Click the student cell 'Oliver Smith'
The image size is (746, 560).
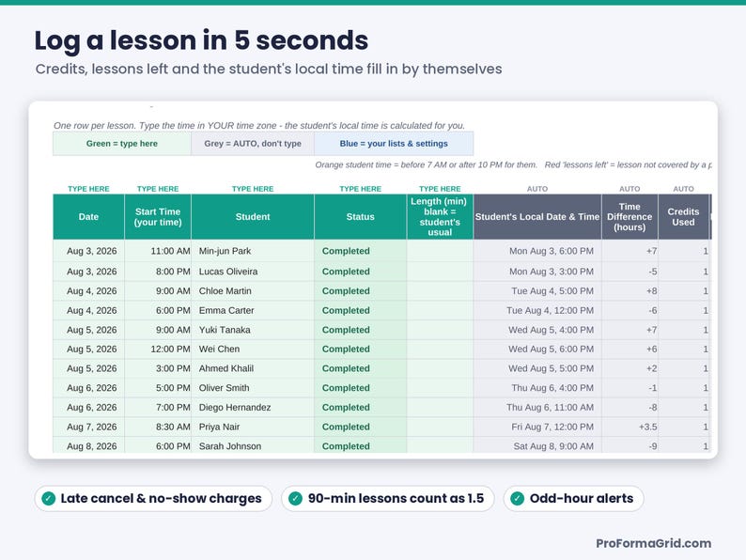(x=253, y=388)
